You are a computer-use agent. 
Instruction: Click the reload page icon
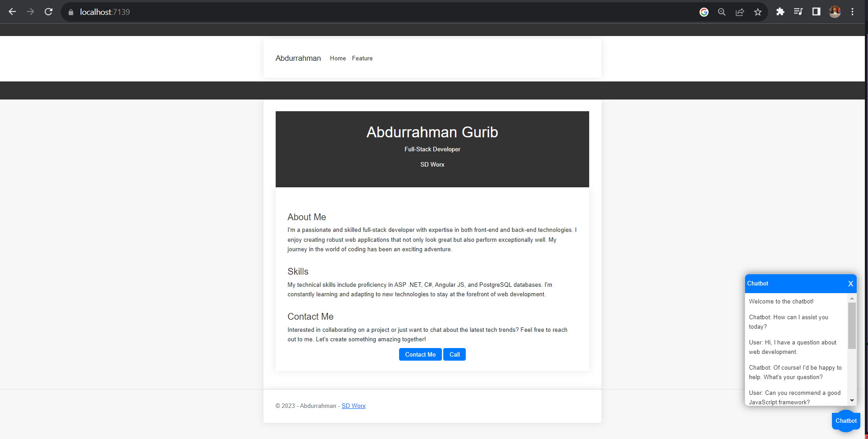pos(48,12)
